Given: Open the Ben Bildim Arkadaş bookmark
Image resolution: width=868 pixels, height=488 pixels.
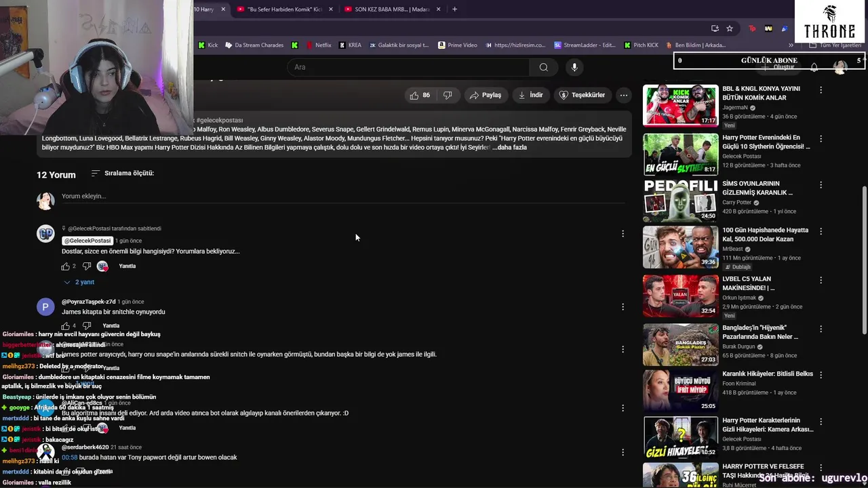Looking at the screenshot, I should tap(695, 45).
